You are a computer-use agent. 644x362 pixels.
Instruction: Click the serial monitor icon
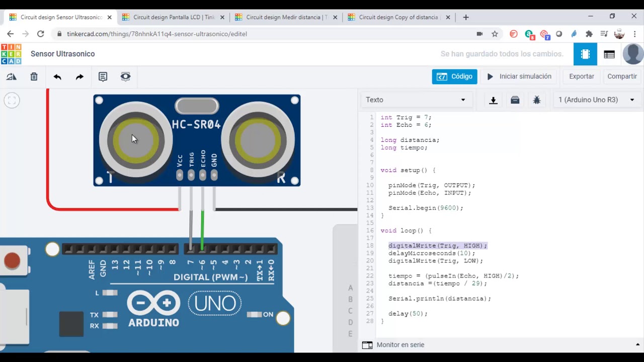(367, 345)
